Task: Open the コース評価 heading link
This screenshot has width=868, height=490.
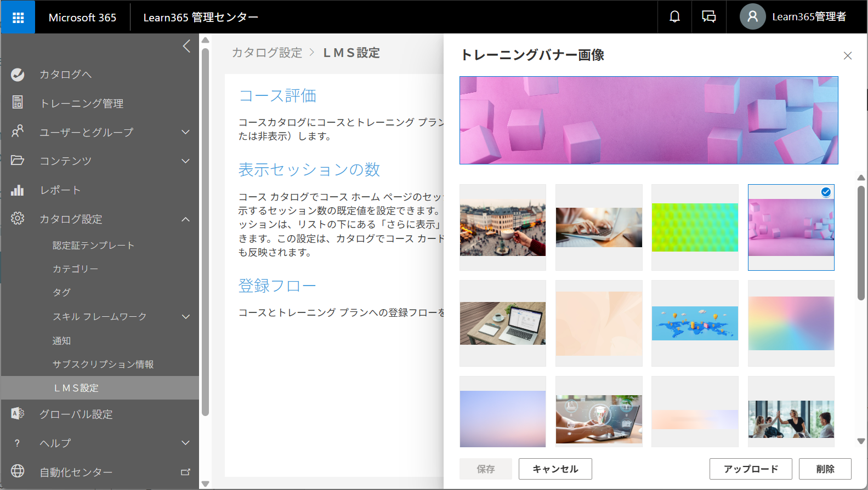Action: pos(277,95)
